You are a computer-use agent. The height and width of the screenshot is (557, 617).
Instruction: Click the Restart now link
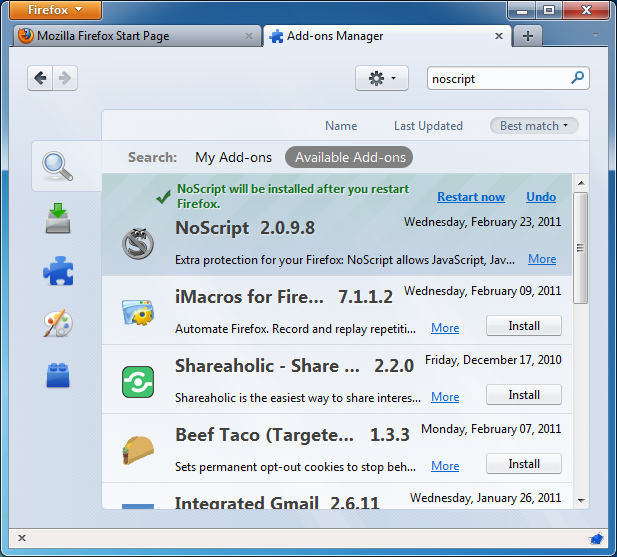(471, 197)
